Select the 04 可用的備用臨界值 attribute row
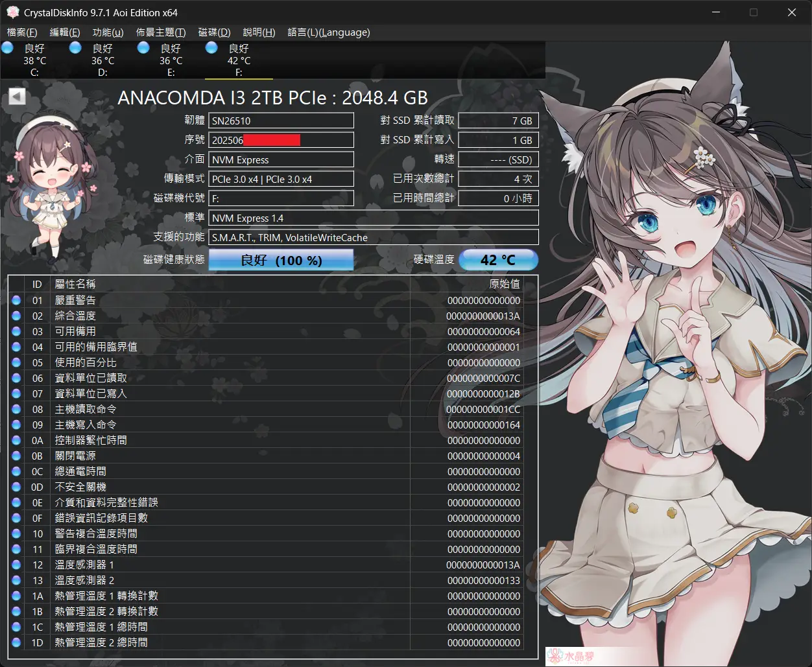Image resolution: width=812 pixels, height=667 pixels. tap(267, 347)
